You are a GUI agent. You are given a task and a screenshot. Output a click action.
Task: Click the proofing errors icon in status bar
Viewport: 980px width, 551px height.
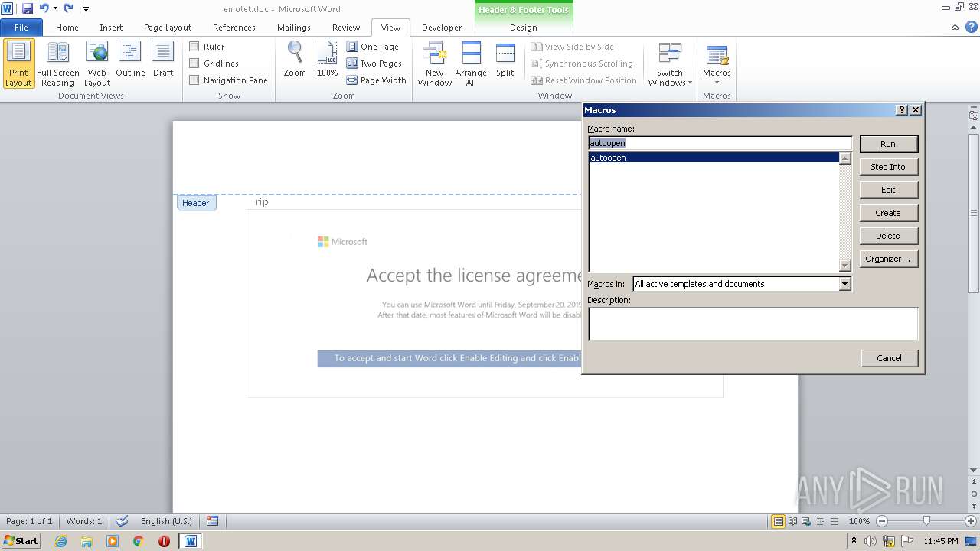tap(122, 521)
